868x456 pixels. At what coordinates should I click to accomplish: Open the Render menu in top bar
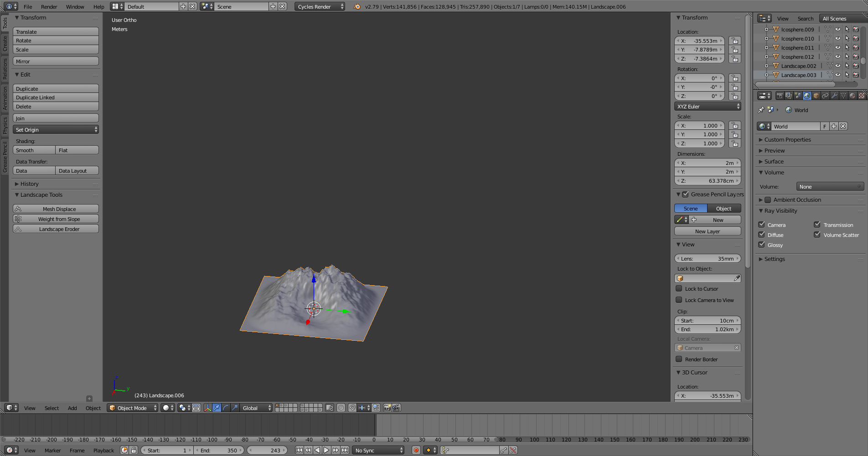tap(49, 6)
